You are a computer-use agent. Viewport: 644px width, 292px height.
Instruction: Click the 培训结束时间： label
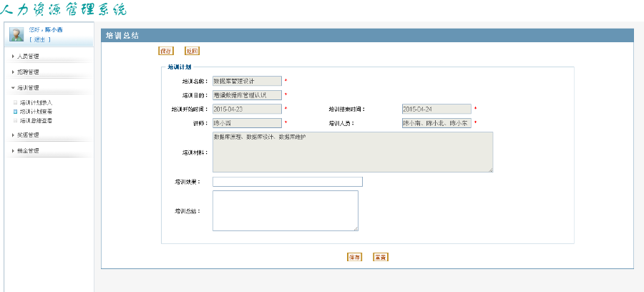[347, 109]
